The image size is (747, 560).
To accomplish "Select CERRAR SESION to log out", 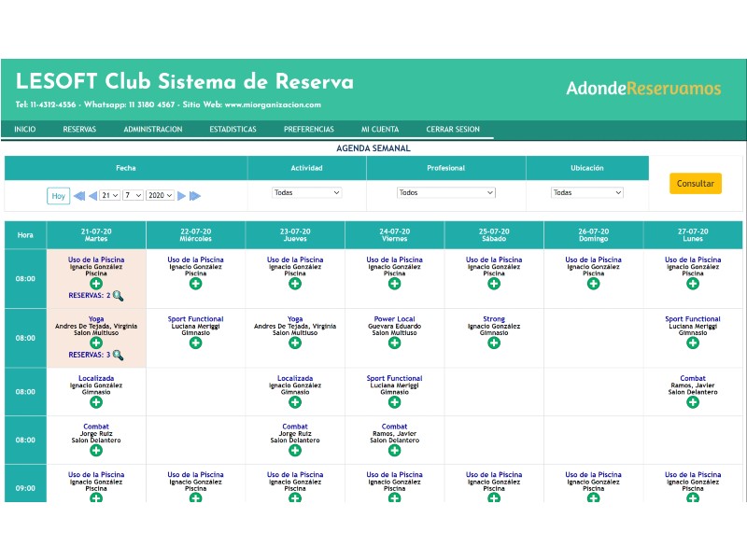I will coord(453,130).
